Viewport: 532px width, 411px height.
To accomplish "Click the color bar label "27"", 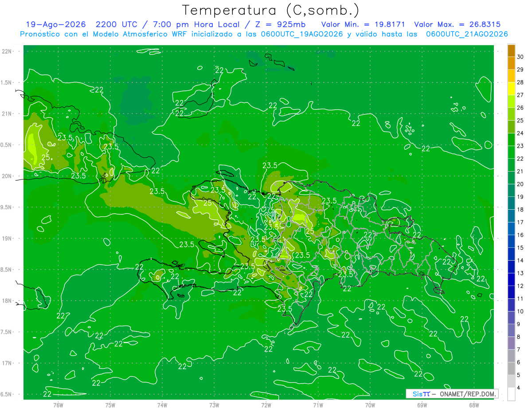I will click(520, 95).
